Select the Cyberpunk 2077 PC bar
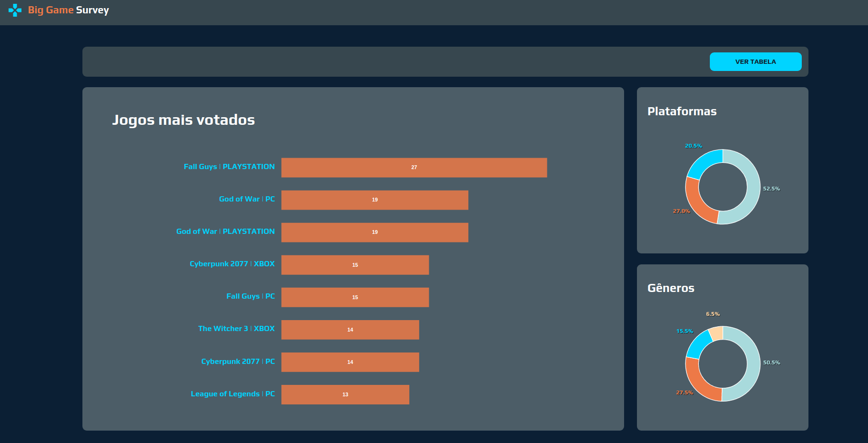Screen dimensions: 868x443 click(350, 362)
